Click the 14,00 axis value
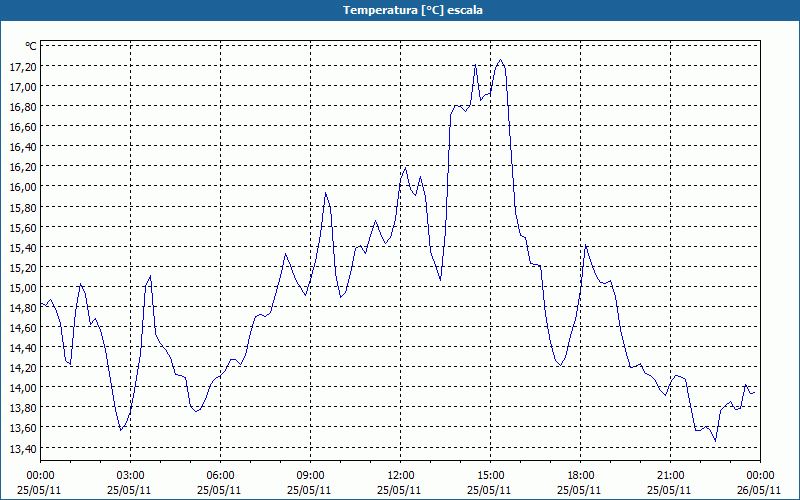This screenshot has width=800, height=500. point(23,388)
